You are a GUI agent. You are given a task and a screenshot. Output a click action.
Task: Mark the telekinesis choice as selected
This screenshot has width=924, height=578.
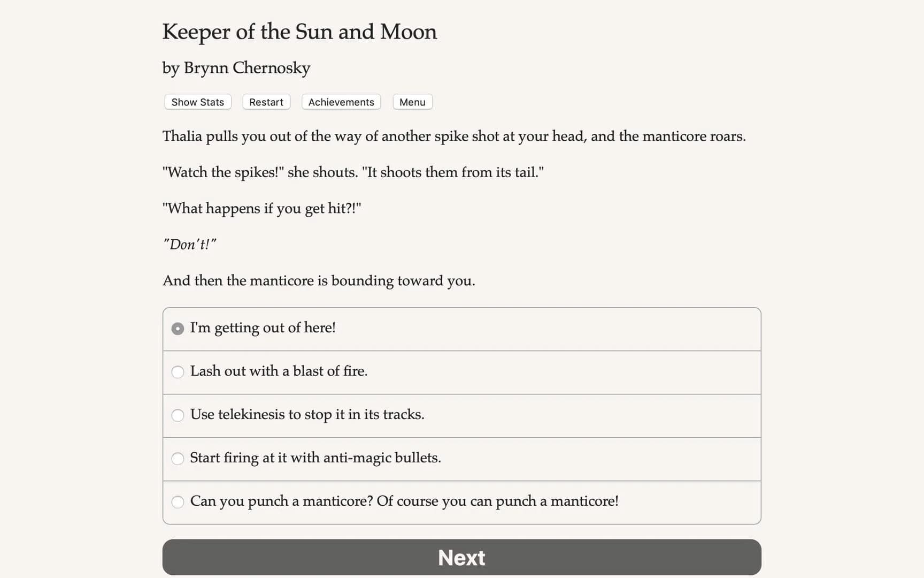click(177, 415)
